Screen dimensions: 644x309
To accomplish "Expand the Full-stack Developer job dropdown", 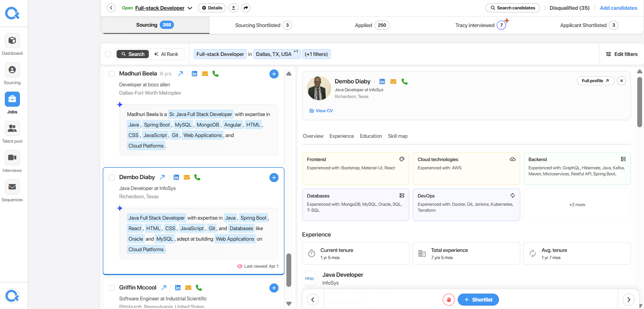I will [x=190, y=8].
